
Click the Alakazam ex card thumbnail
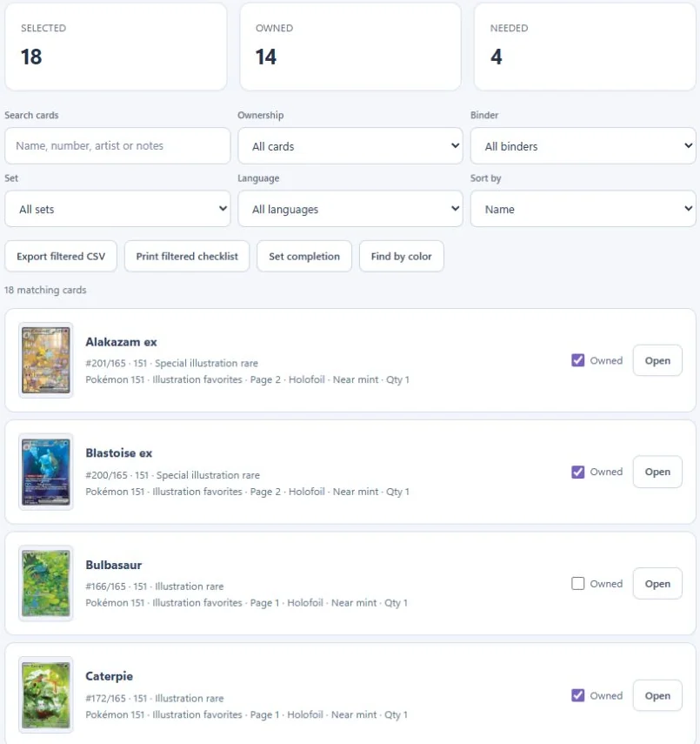point(46,360)
